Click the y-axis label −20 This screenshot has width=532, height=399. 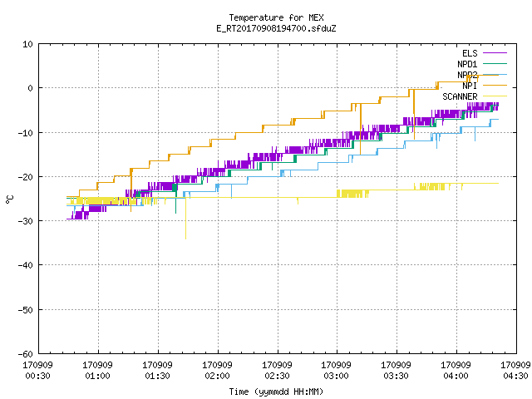click(26, 177)
